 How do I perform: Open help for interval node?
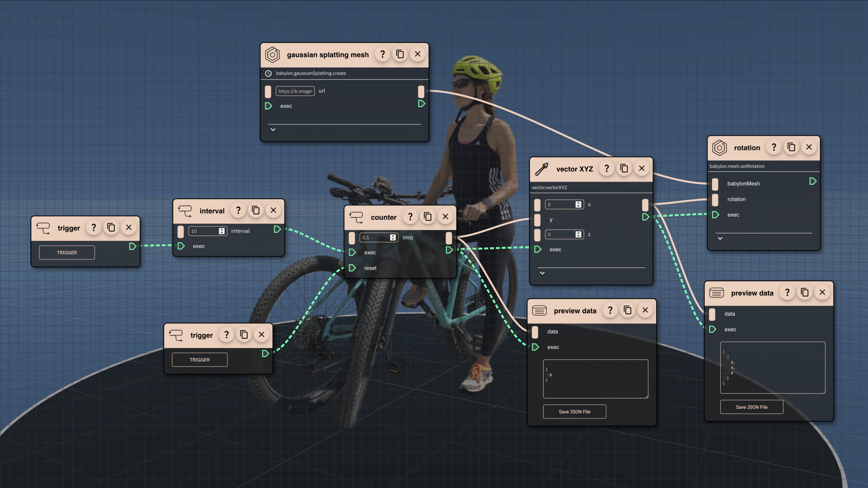click(238, 211)
